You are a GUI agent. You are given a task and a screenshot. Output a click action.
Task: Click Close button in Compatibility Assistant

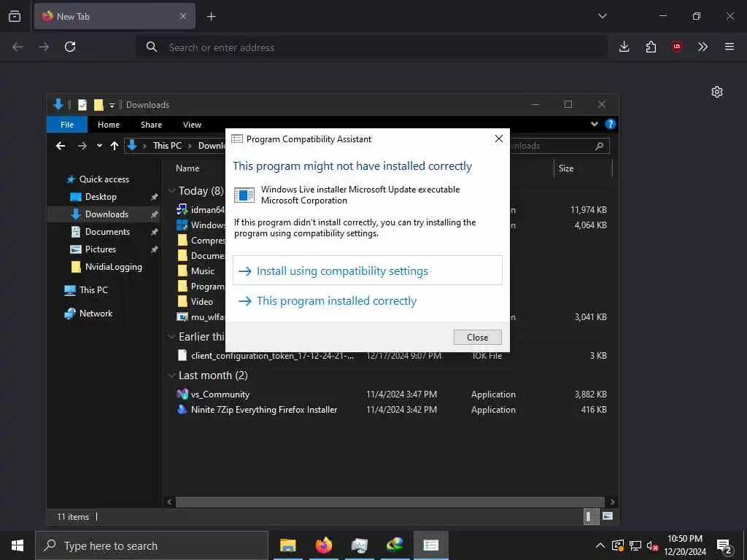[477, 337]
